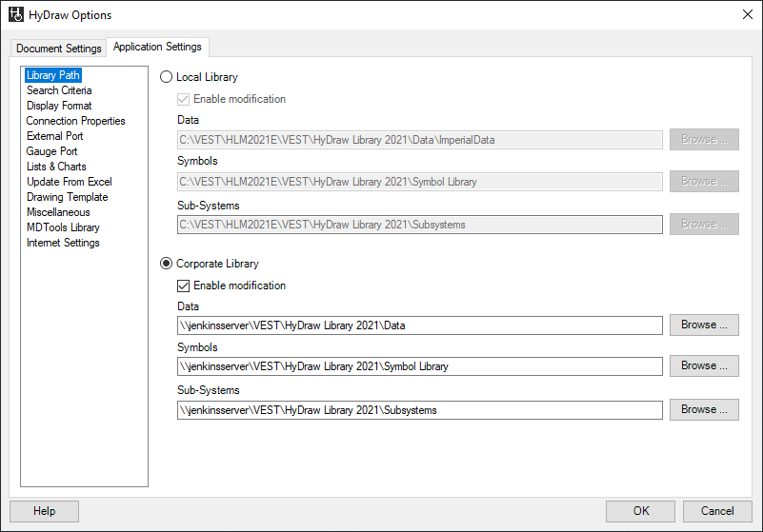This screenshot has width=763, height=532.
Task: Toggle Enable modification under Corporate Library
Action: [184, 286]
